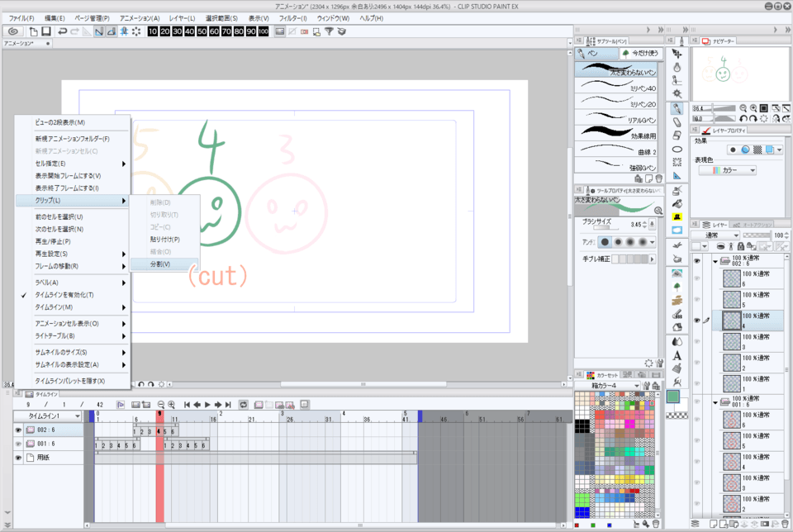
Task: Click the green main drawing color swatch
Action: pos(673,397)
